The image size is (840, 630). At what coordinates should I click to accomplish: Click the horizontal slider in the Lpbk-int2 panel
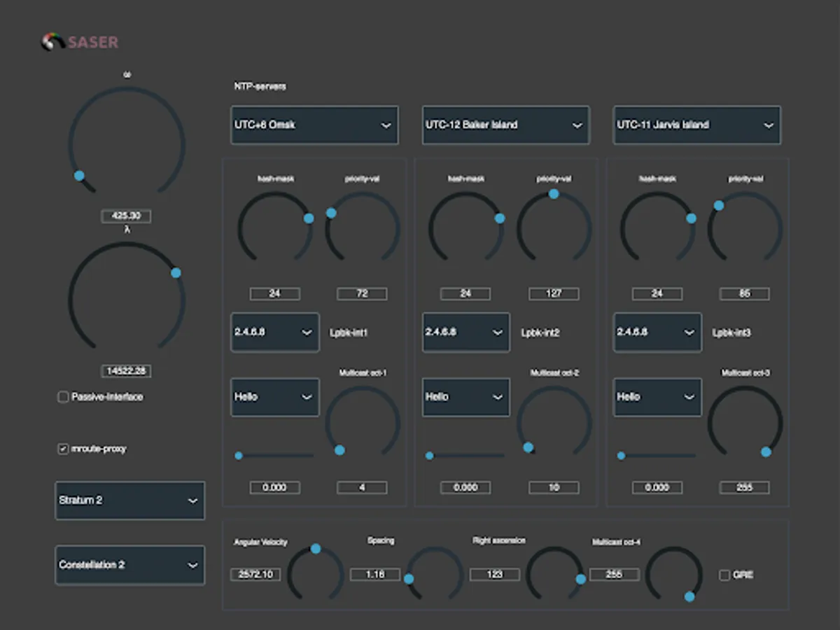tap(466, 456)
